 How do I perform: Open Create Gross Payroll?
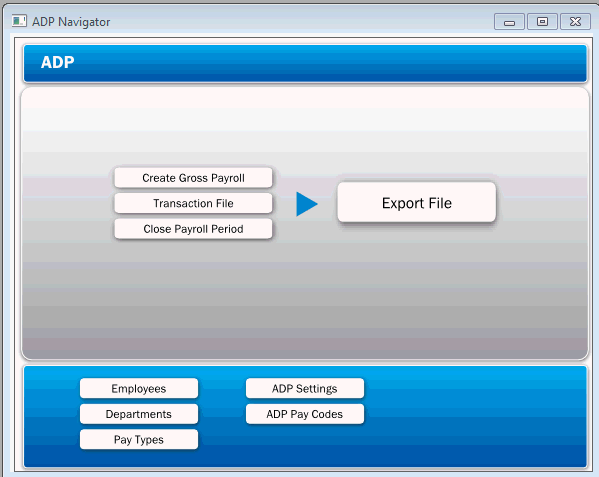pos(193,178)
